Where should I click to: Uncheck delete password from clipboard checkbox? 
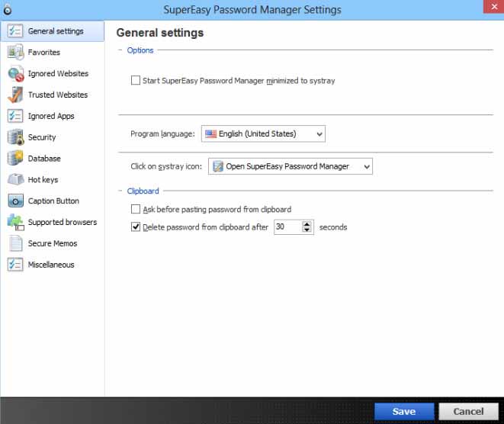[x=136, y=227]
